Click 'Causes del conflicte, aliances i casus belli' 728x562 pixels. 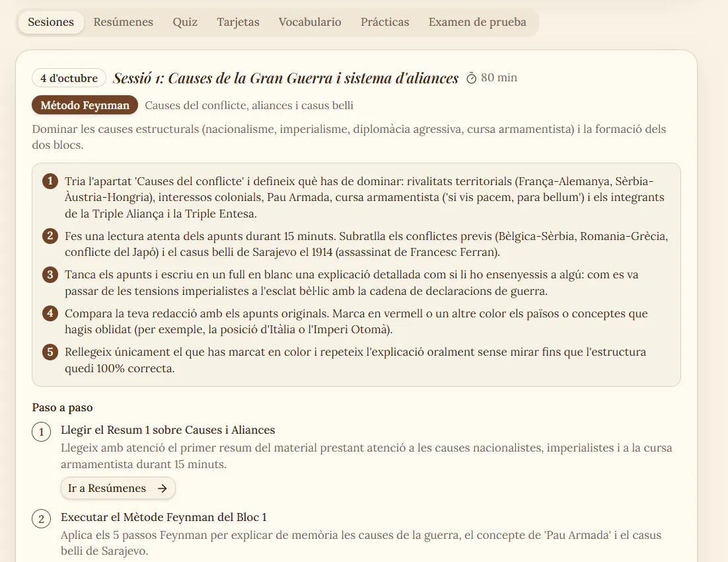click(x=249, y=106)
